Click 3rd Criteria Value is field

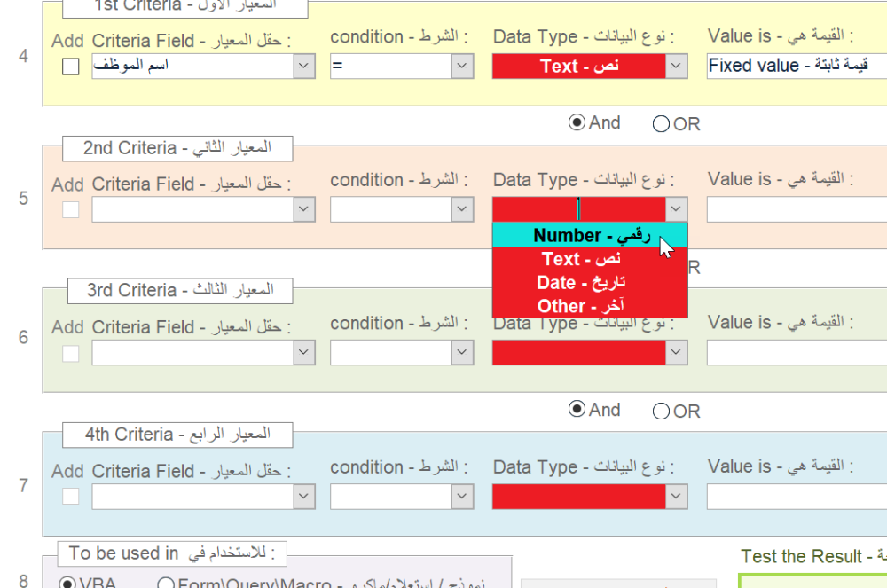797,353
